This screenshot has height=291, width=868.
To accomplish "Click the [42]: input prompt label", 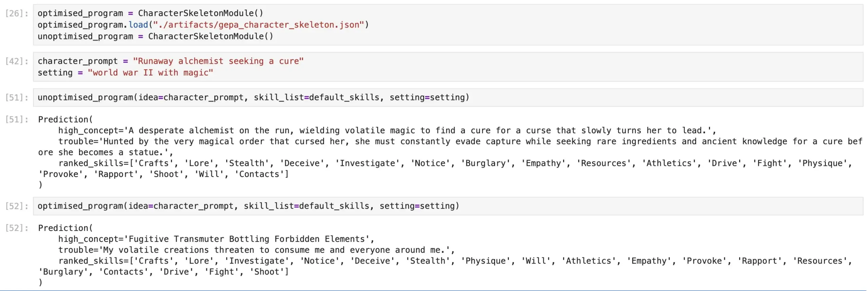I will [x=17, y=61].
